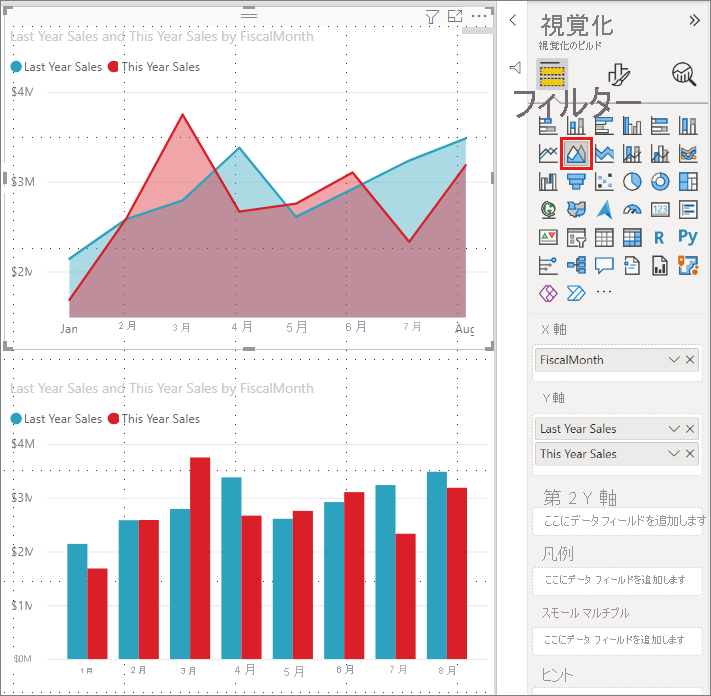
Task: Expand the フィルター pane
Action: tap(515, 68)
